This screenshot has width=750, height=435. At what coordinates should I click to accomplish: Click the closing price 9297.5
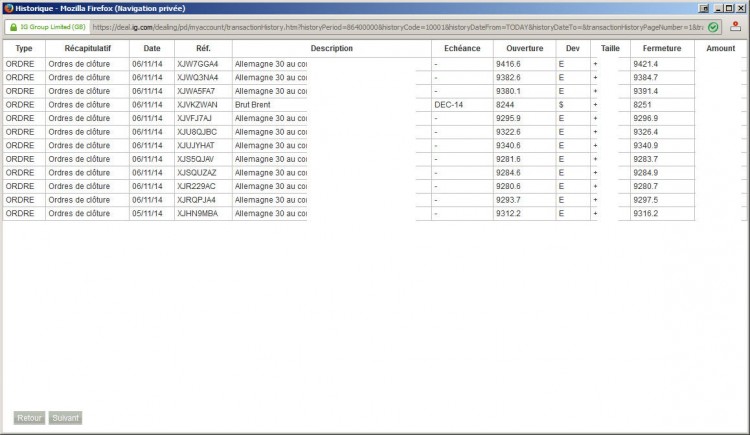click(646, 200)
